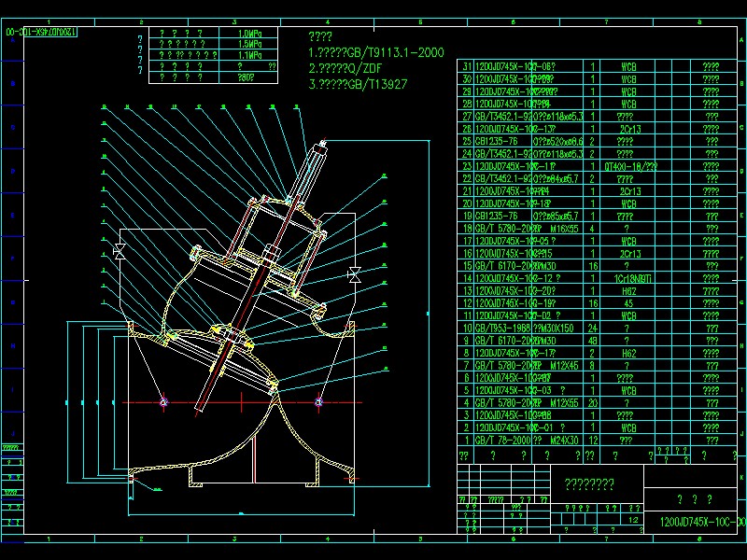Click the Q/ZDF standard note line
Image resolution: width=747 pixels, height=560 pixels.
click(x=345, y=68)
